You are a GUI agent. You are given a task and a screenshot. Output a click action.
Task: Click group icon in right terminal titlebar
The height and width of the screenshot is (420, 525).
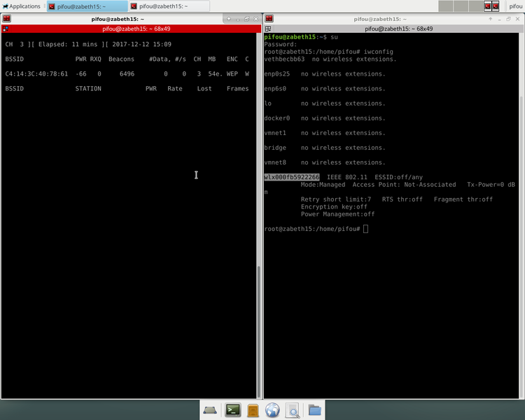pos(269,29)
